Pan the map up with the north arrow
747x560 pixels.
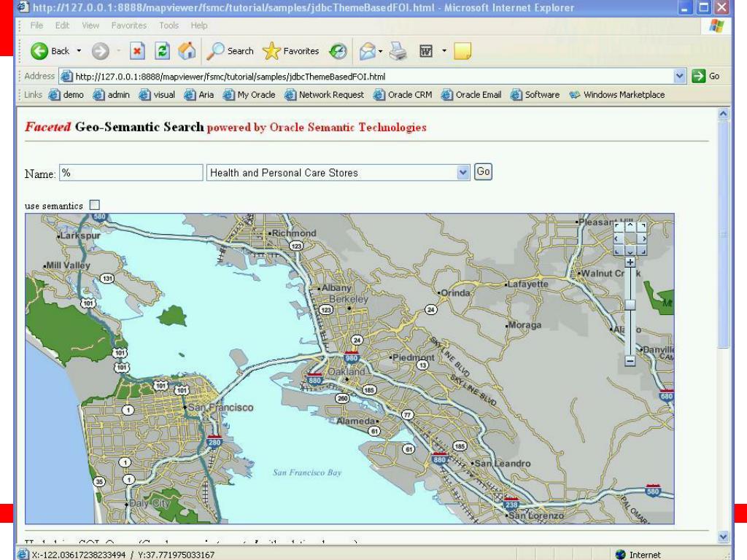coord(630,226)
